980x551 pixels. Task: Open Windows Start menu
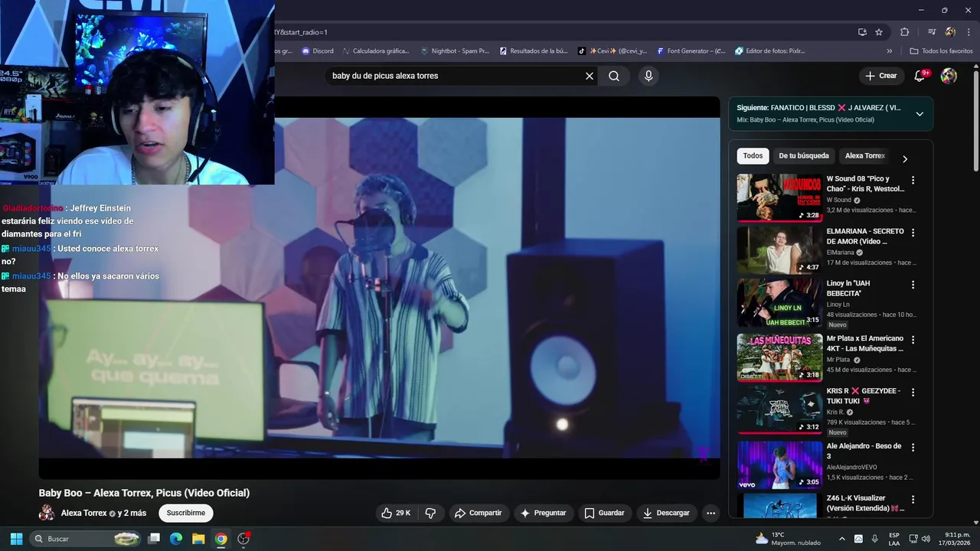(16, 539)
